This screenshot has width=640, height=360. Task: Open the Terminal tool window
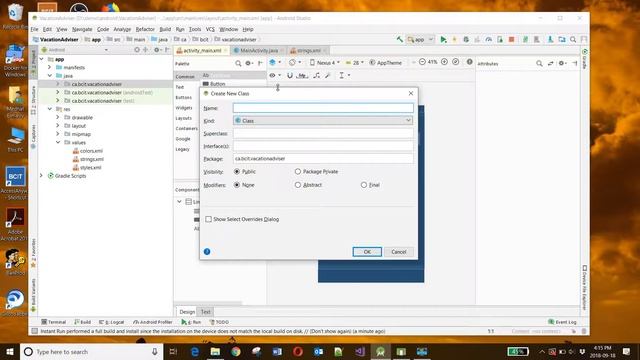pos(54,322)
